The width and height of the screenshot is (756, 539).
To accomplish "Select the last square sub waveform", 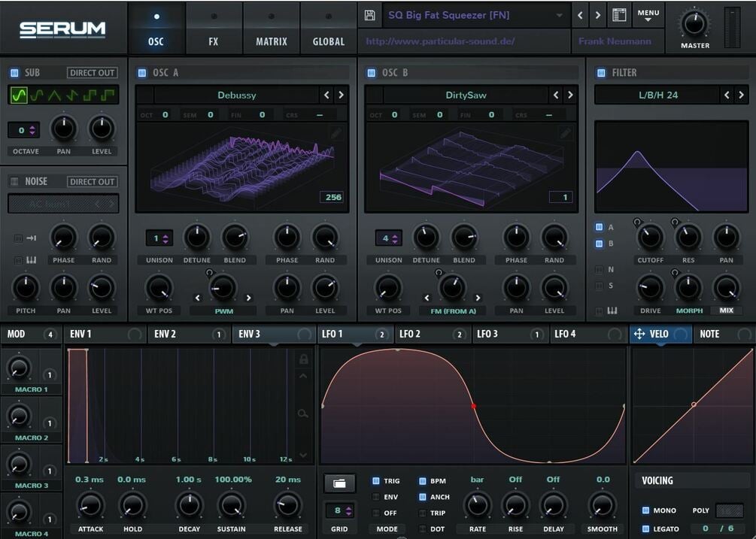I will coord(108,95).
